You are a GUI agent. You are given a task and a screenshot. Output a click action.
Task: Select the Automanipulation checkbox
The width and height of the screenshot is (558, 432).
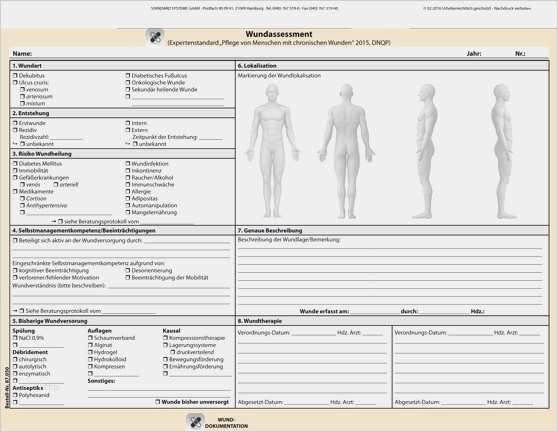pyautogui.click(x=128, y=205)
